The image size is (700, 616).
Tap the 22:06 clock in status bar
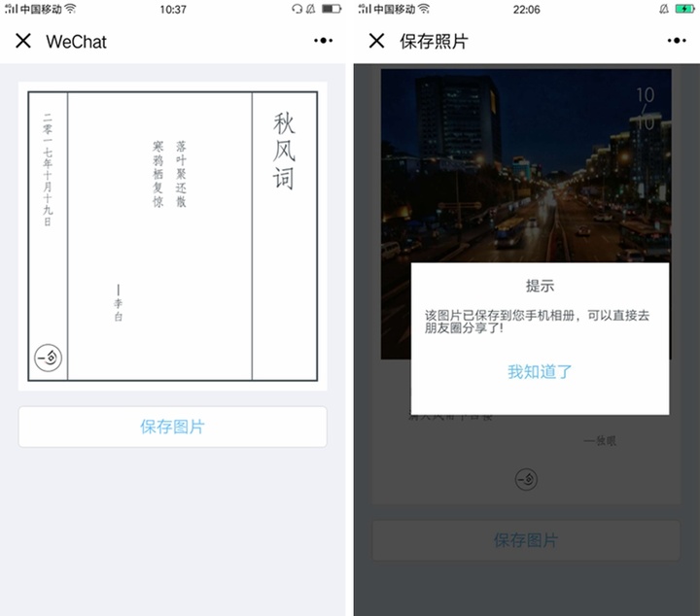click(x=526, y=9)
